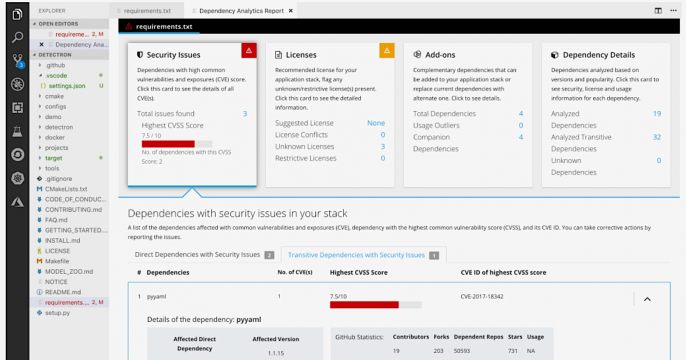Open the MODEL_ZOO.md file
Viewport: 686px width, 360px height.
69,271
